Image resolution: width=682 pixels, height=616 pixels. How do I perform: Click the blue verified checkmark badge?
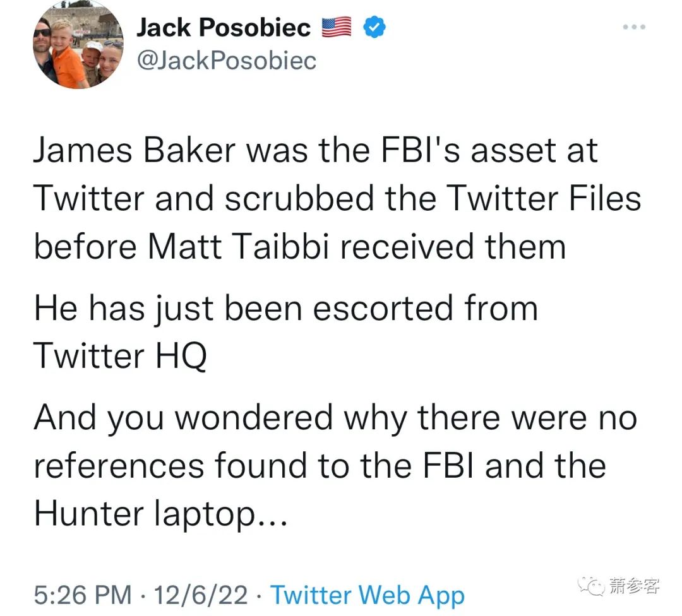point(374,27)
